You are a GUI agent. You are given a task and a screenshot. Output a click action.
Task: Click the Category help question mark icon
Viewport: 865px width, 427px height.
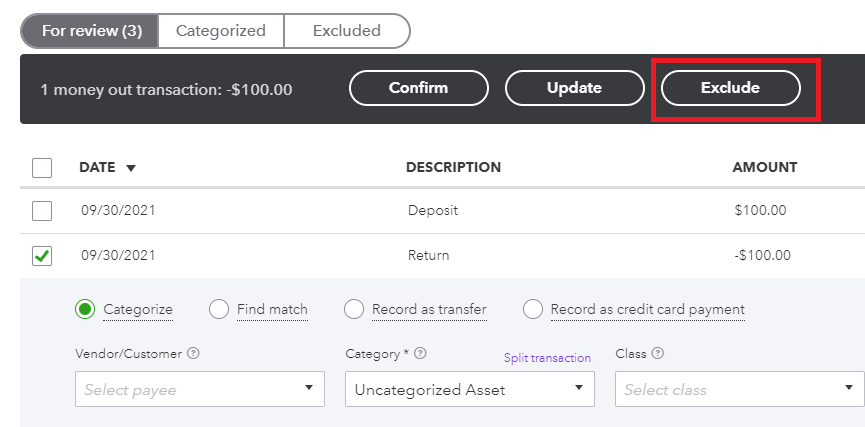coord(421,353)
